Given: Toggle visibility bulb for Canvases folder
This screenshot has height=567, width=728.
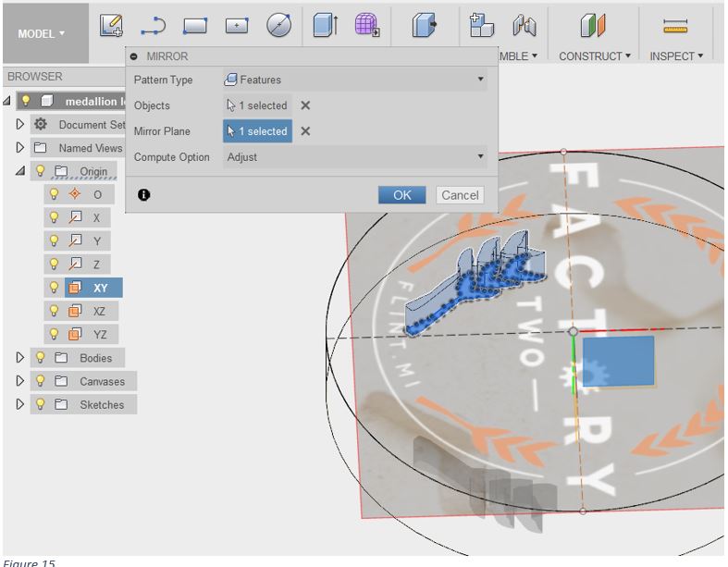Looking at the screenshot, I should click(41, 381).
